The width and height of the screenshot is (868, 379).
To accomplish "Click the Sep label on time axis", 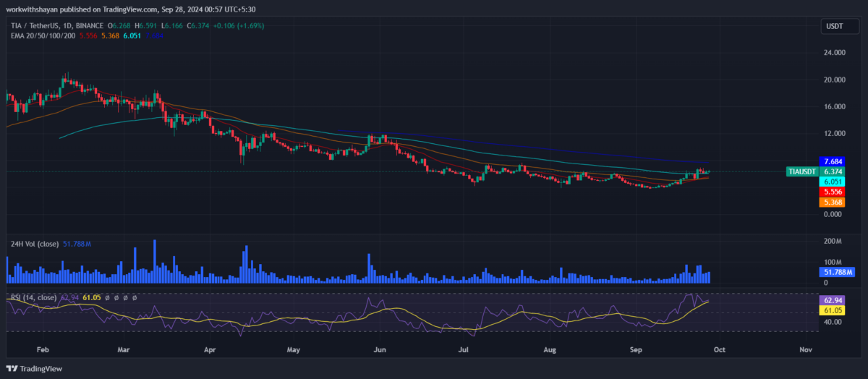I will [637, 349].
